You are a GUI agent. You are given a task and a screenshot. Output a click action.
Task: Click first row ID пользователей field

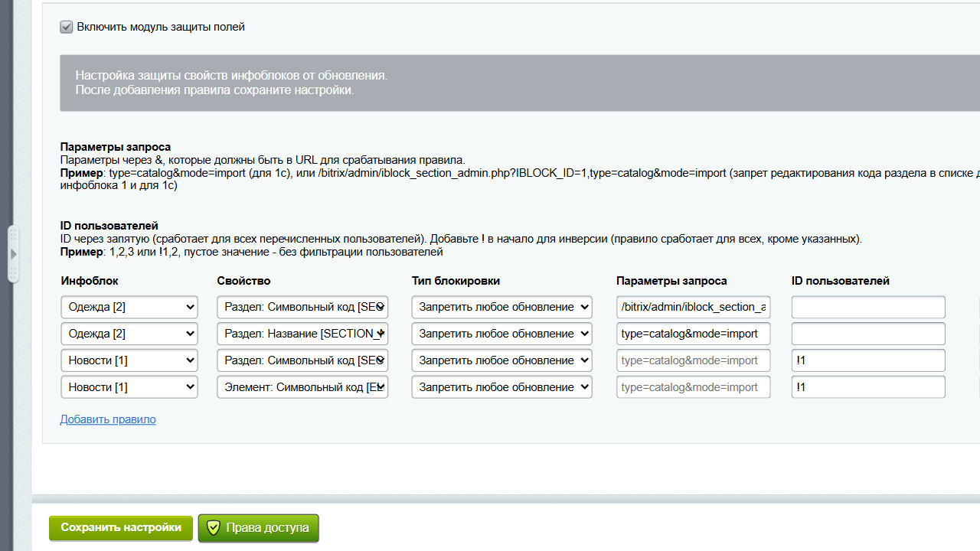[x=868, y=307]
